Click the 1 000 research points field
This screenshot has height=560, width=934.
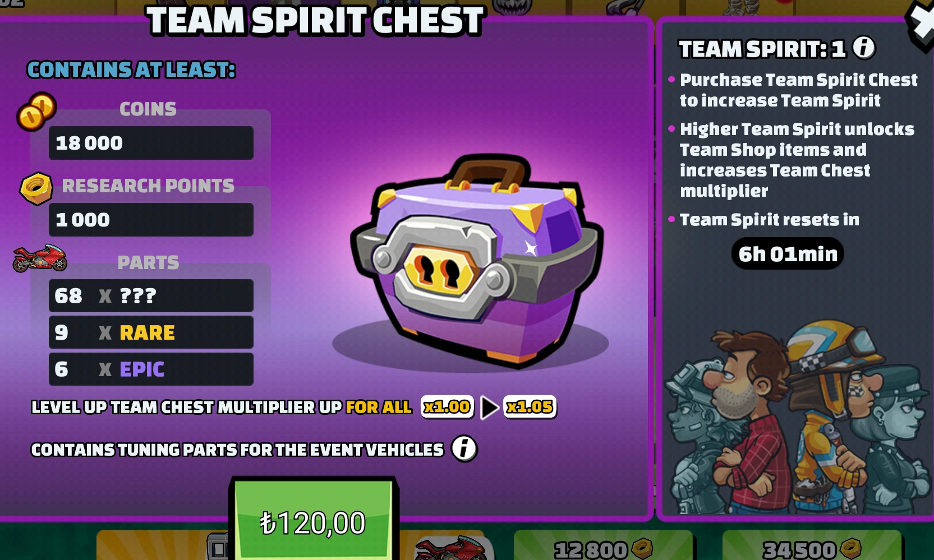coord(151,220)
